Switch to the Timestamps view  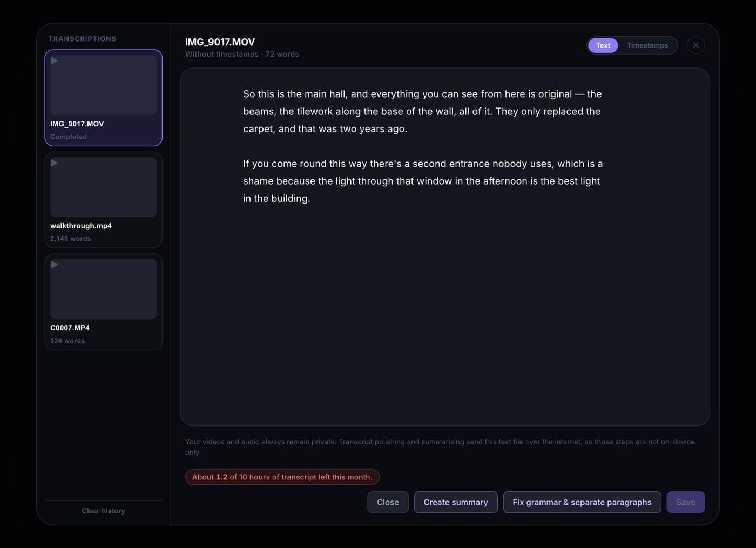tap(647, 45)
